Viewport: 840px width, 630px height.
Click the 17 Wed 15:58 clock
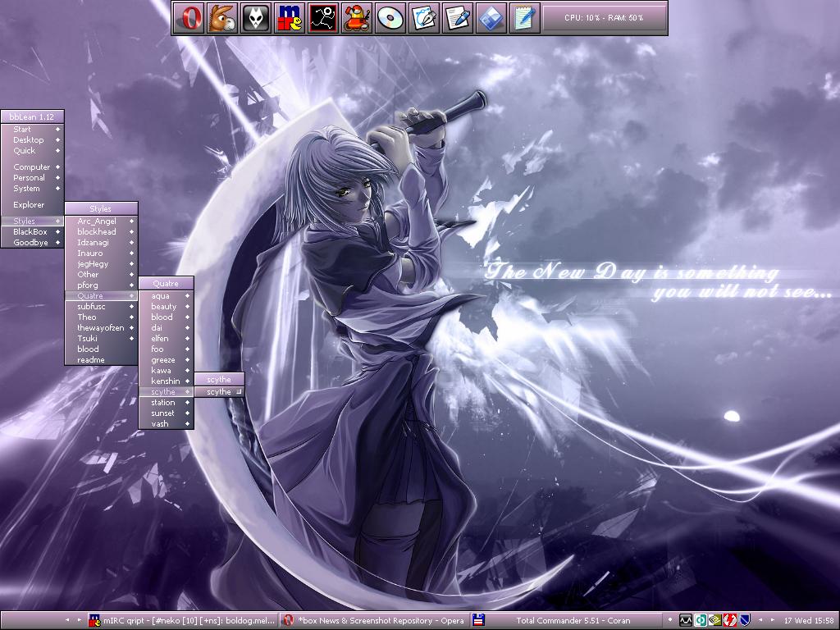(x=808, y=620)
